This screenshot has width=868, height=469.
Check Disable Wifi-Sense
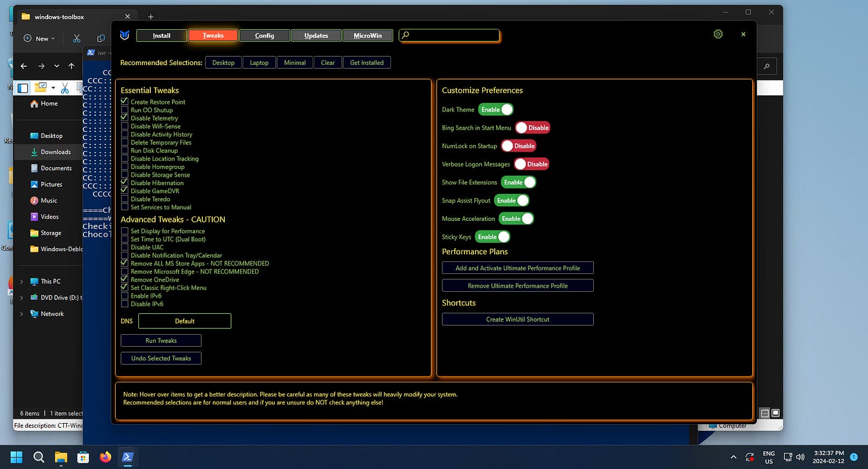tap(125, 126)
